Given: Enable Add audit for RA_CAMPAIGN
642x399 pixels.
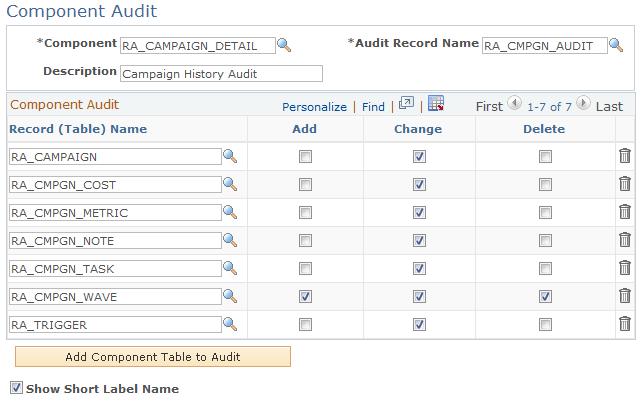Looking at the screenshot, I should click(x=305, y=156).
